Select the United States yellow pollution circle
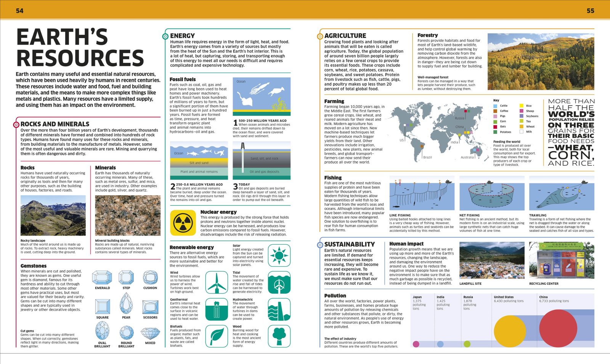The width and height of the screenshot is (610, 364). pyautogui.click(x=510, y=331)
